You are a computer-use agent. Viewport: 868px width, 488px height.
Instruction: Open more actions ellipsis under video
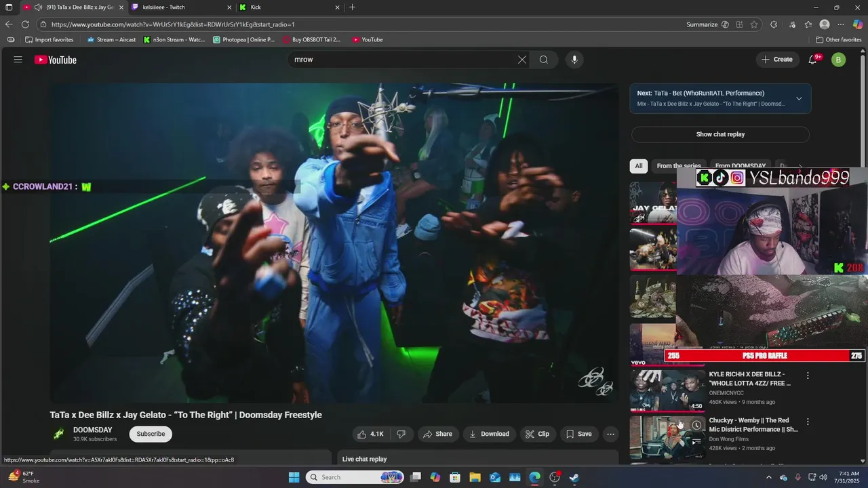610,434
